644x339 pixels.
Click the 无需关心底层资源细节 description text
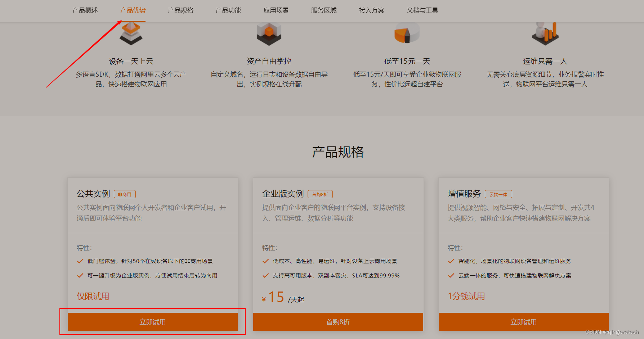pyautogui.click(x=545, y=79)
